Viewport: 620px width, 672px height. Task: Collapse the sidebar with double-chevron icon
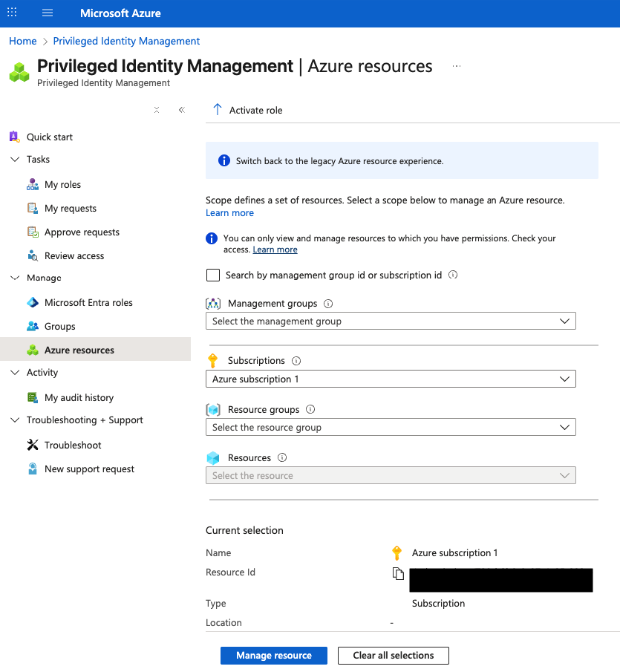181,110
